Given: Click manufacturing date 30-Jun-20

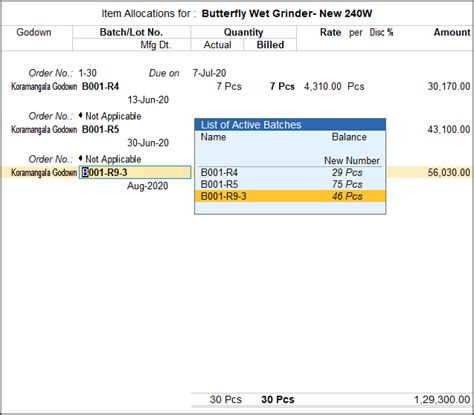Looking at the screenshot, I should (x=148, y=143).
